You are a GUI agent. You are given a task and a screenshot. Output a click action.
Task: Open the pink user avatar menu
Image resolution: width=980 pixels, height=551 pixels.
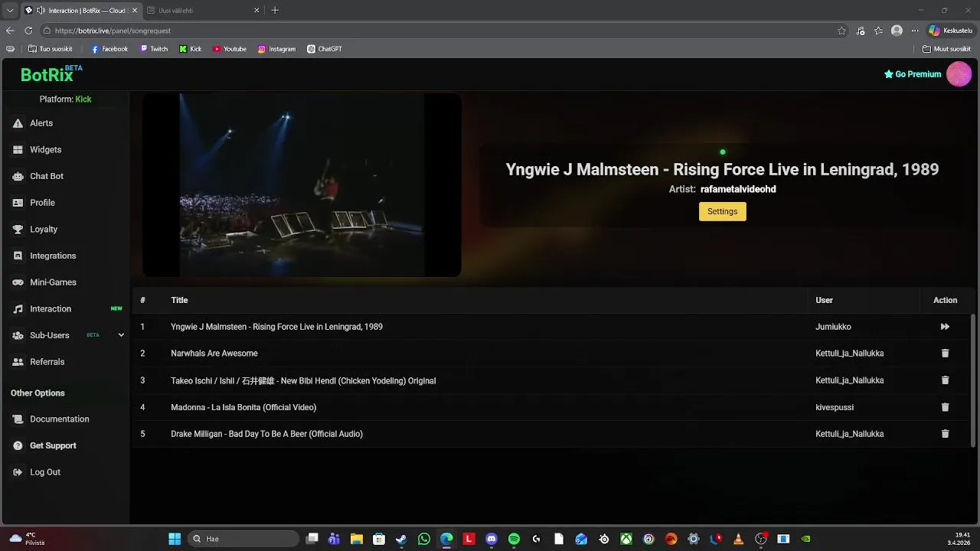(x=959, y=74)
